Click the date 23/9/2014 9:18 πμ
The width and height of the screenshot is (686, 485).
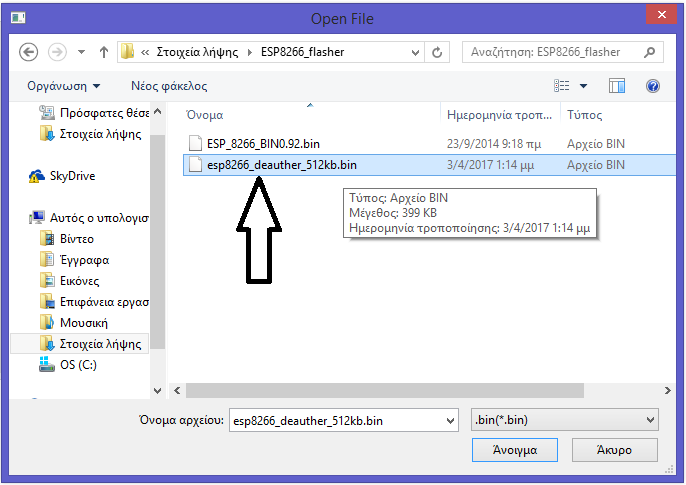[494, 144]
